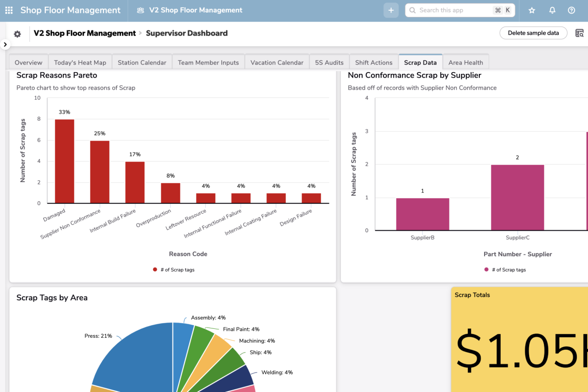588x392 pixels.
Task: Toggle the Supplier chart's Scrap tags legend
Action: pyautogui.click(x=505, y=270)
